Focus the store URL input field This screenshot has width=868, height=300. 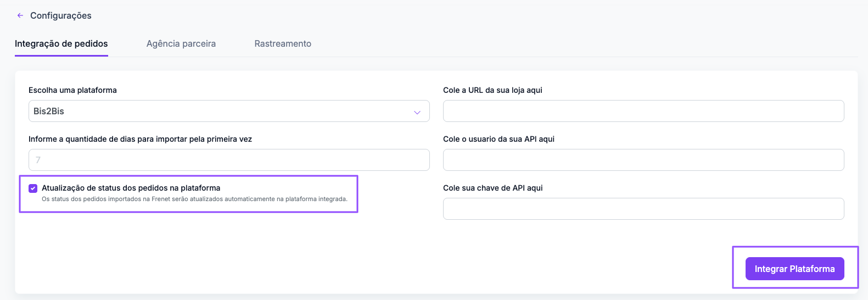(643, 111)
